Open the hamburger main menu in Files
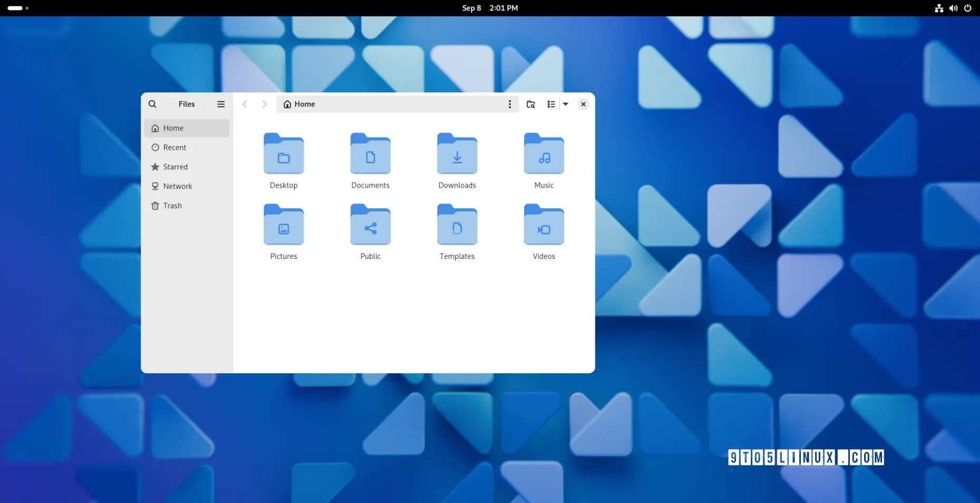 pos(221,104)
